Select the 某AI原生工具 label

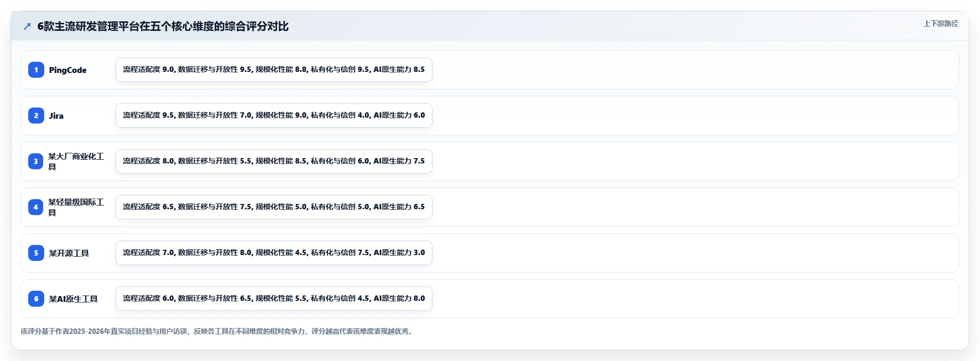(73, 299)
